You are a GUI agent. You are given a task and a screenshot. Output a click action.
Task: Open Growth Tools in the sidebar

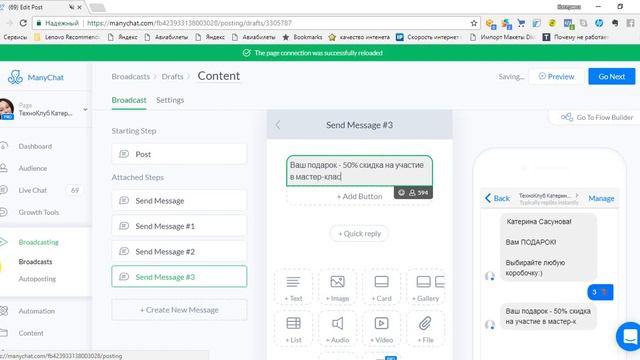pyautogui.click(x=39, y=212)
